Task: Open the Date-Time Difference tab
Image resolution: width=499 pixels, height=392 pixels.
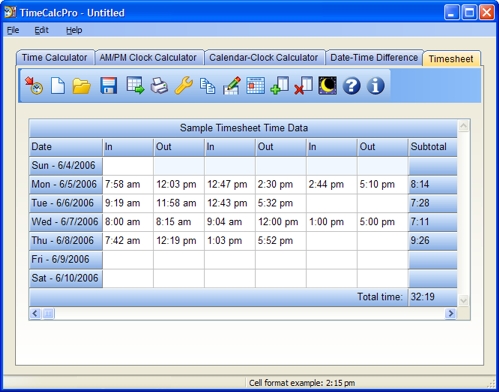Action: [x=374, y=58]
